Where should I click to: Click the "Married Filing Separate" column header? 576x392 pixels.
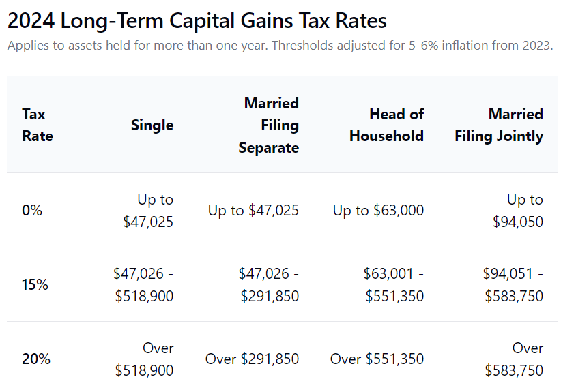pos(268,125)
